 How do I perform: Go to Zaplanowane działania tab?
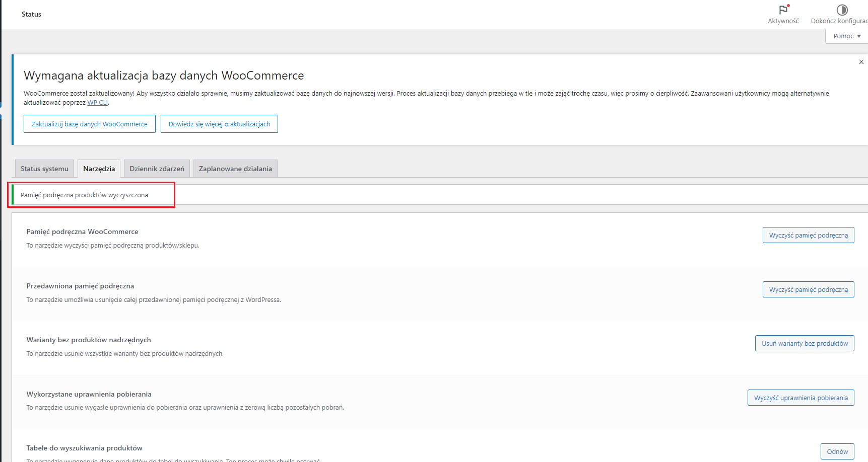(x=235, y=169)
